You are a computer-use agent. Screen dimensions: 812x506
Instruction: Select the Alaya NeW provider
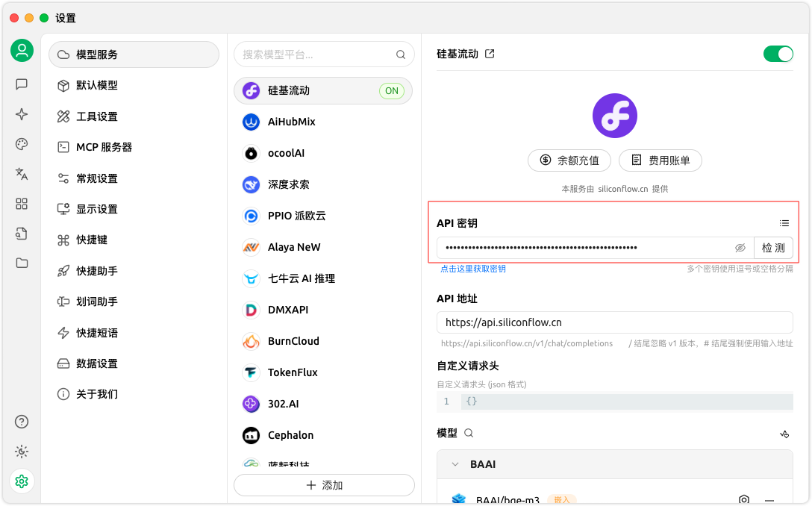323,247
